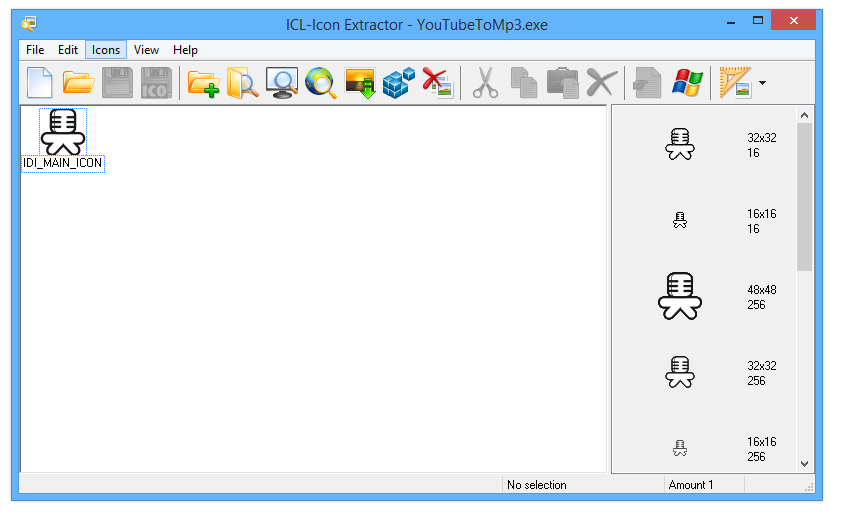Click the ruler triangle with picture icon

click(735, 83)
